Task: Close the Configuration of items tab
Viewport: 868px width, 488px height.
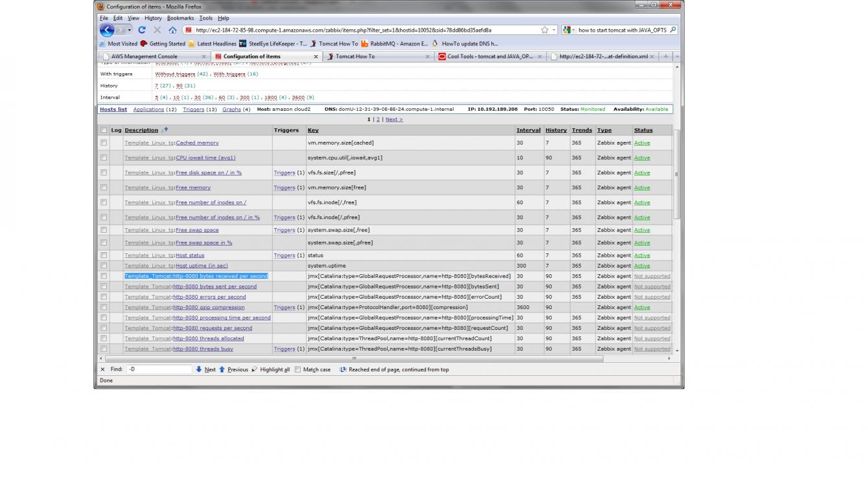Action: coord(316,56)
